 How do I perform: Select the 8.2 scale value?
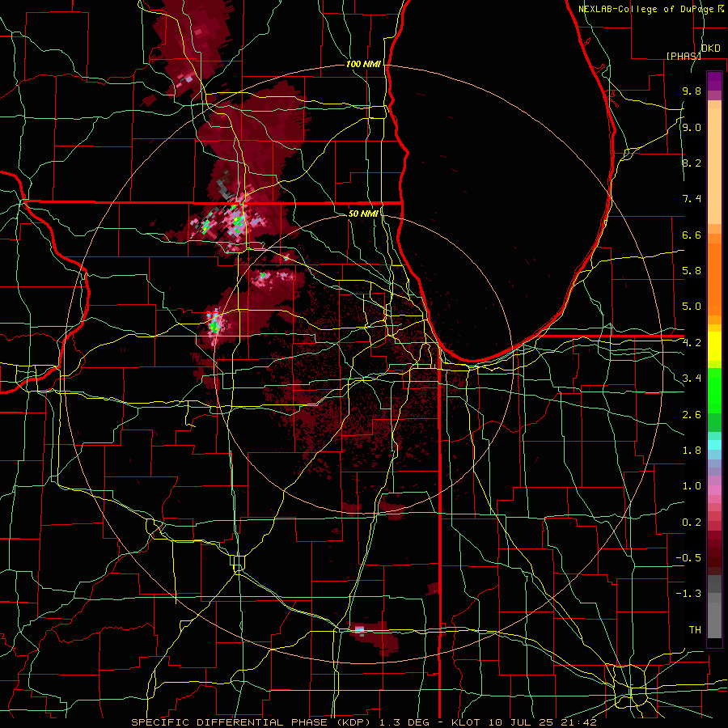[692, 163]
